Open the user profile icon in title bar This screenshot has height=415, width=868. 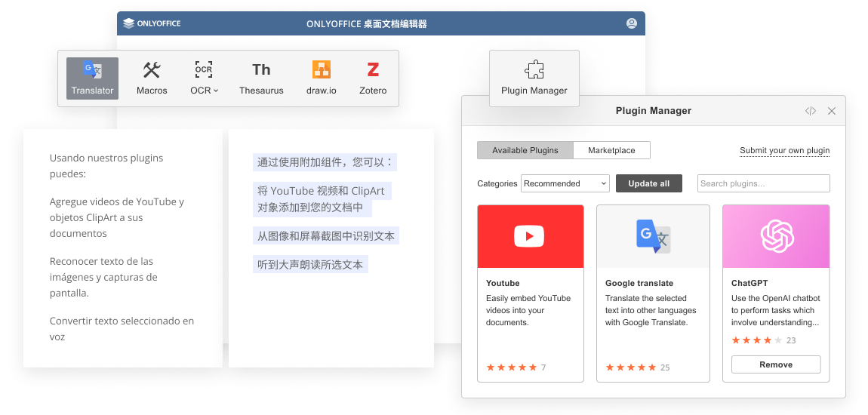click(632, 23)
